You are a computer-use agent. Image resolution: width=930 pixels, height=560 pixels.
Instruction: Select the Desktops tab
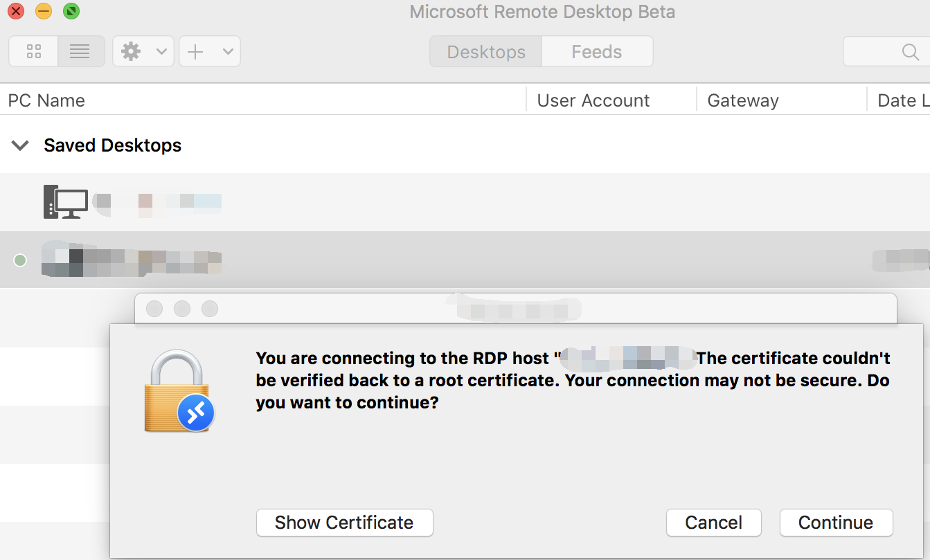(x=486, y=52)
